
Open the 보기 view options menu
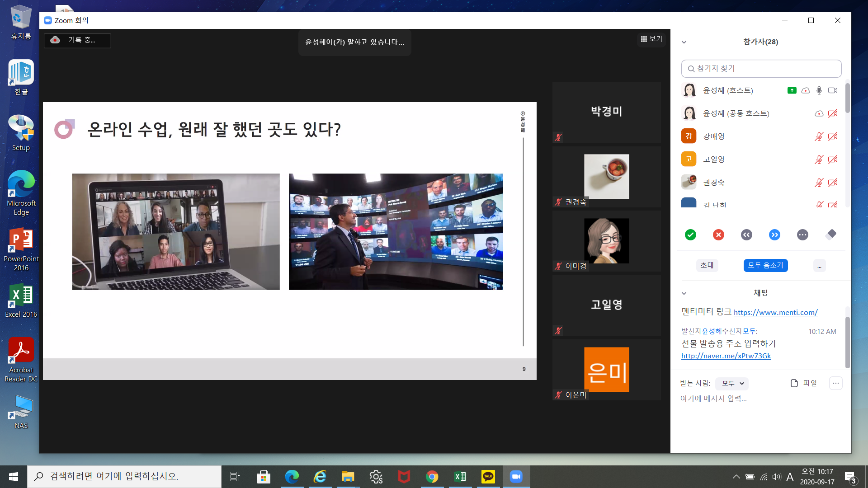click(651, 39)
